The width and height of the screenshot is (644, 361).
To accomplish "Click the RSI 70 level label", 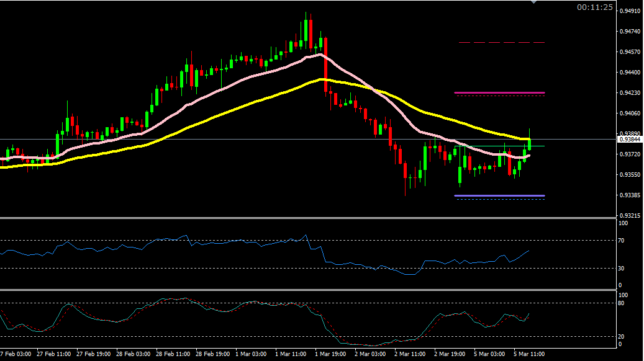I will tap(622, 241).
